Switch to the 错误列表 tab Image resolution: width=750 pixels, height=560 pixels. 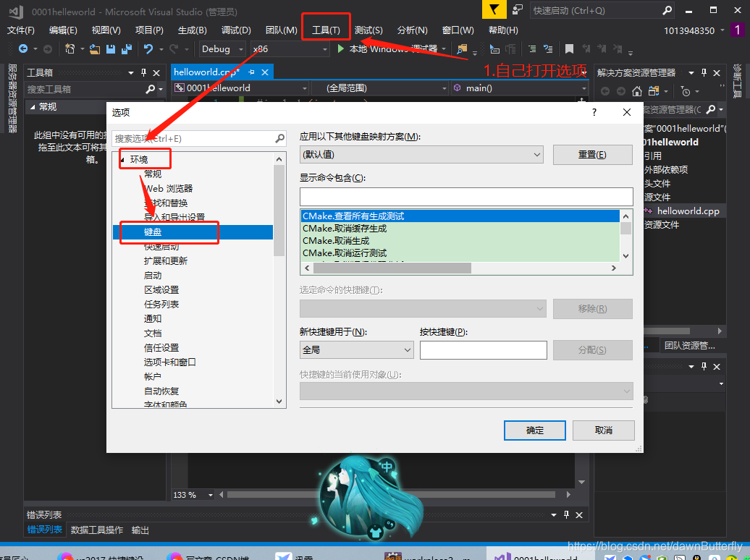coord(44,530)
